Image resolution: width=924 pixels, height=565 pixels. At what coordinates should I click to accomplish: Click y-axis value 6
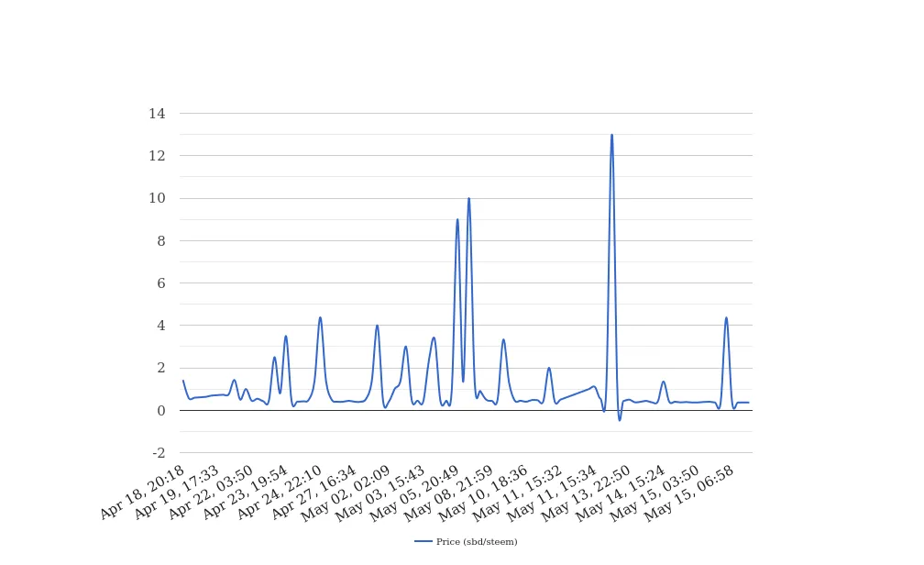(x=161, y=283)
